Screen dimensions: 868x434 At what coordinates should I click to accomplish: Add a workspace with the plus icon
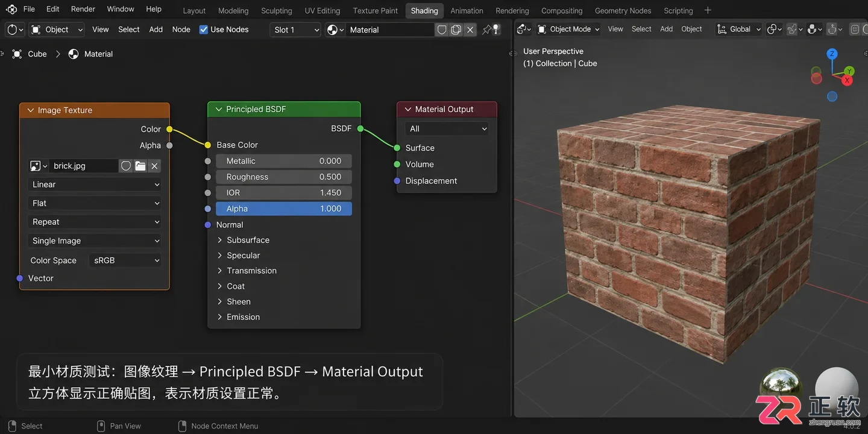pos(708,10)
